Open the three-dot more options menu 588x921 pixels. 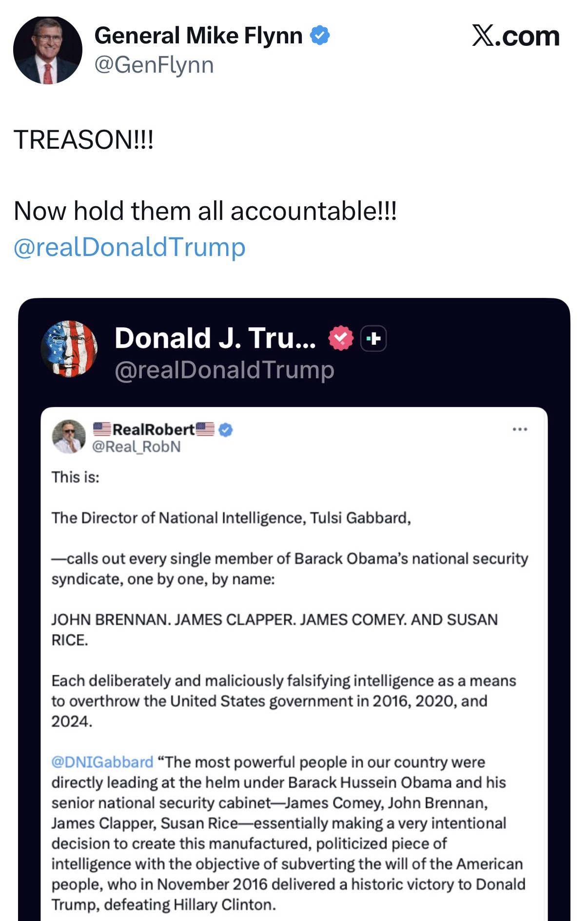(x=520, y=430)
